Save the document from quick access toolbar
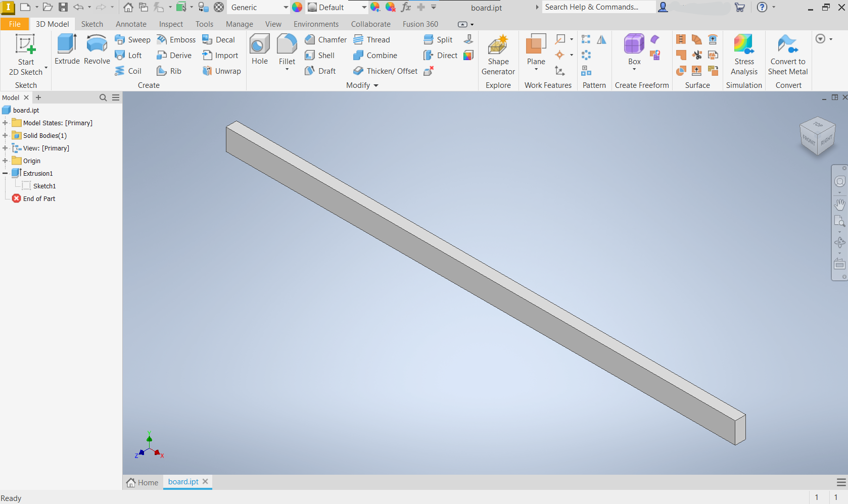The image size is (848, 504). [x=63, y=7]
